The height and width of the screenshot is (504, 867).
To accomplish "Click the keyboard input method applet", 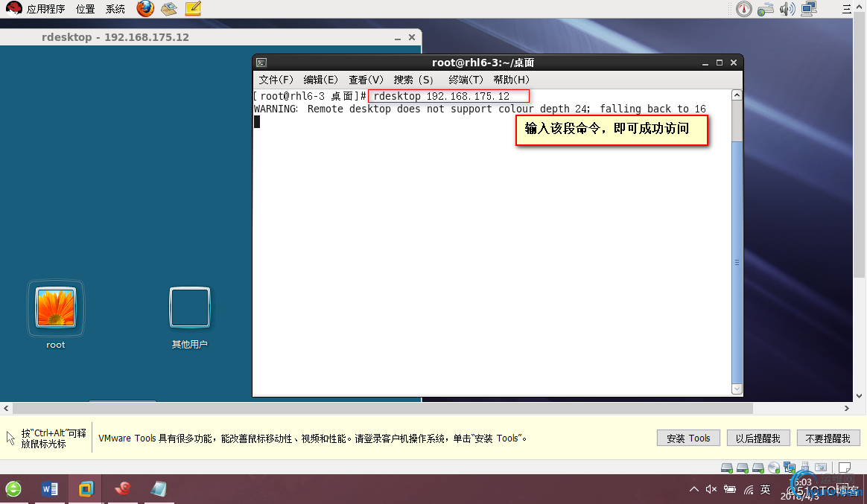I will pyautogui.click(x=766, y=9).
